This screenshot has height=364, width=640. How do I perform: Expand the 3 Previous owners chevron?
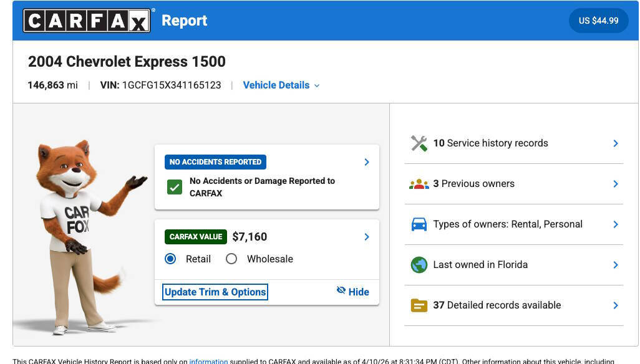(616, 184)
